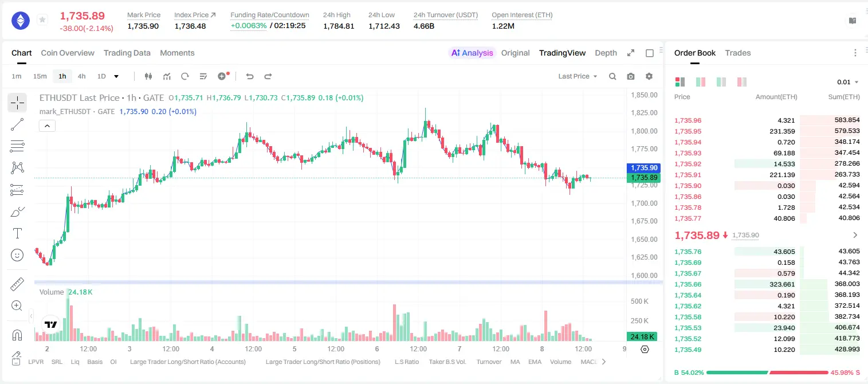Screen dimensions: 868x384
Task: Show only buy orders in order book
Action: (x=721, y=82)
